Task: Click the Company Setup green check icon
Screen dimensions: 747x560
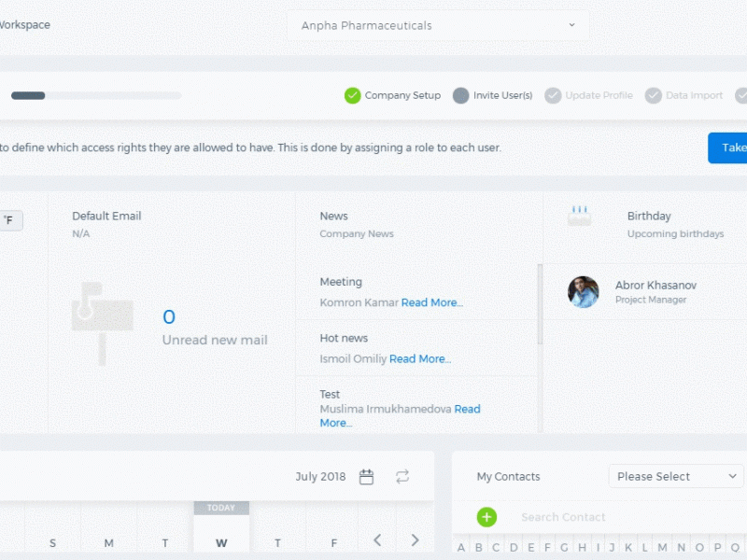Action: (x=353, y=95)
